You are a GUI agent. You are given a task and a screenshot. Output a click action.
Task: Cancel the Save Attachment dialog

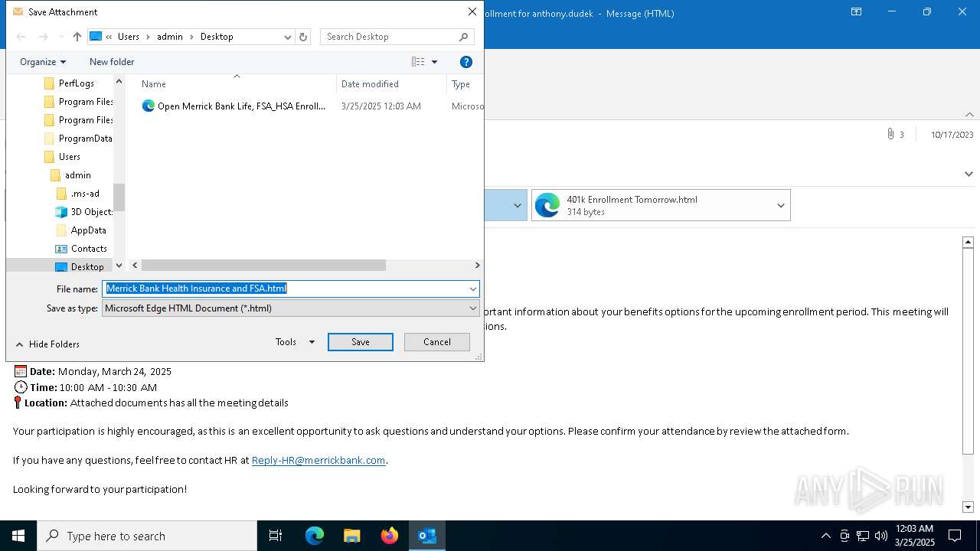point(437,342)
